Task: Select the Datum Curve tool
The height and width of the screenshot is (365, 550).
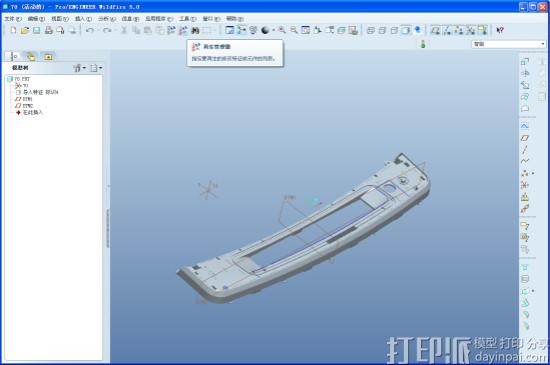Action: click(x=525, y=161)
